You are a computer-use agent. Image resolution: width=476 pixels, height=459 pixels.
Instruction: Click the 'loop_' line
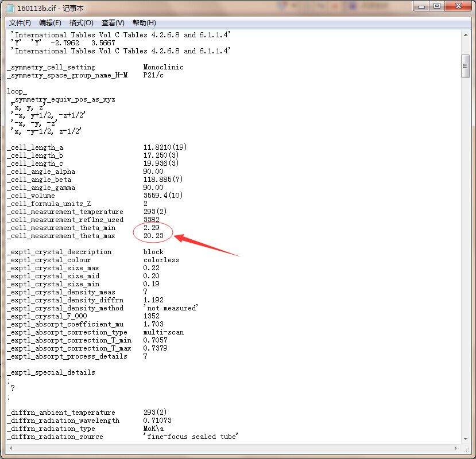[x=17, y=91]
